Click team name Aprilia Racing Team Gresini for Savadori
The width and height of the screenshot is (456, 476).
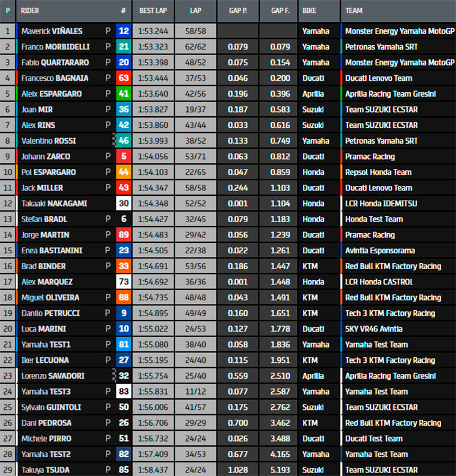(391, 376)
